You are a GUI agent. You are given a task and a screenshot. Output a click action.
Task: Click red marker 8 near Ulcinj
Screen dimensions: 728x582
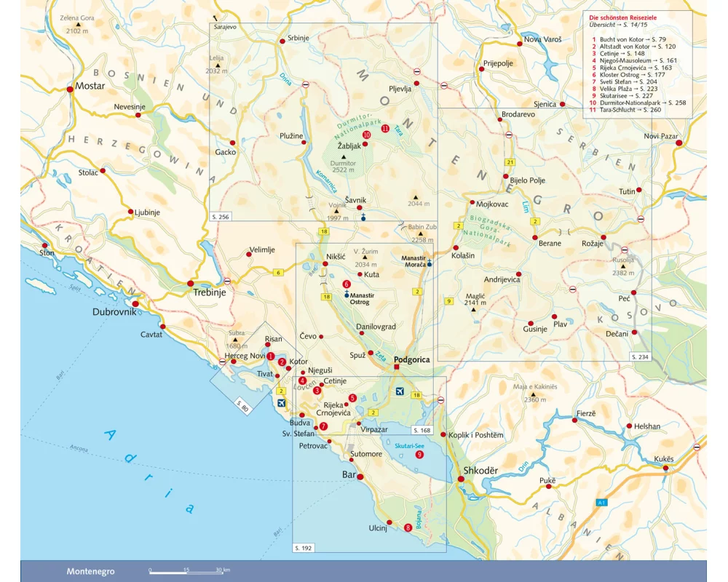408,527
